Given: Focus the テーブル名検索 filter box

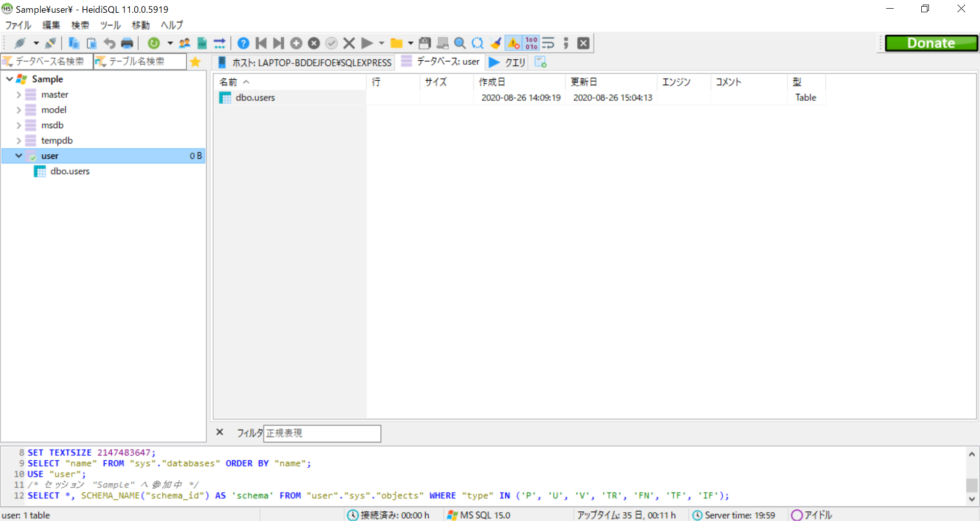Looking at the screenshot, I should click(140, 62).
